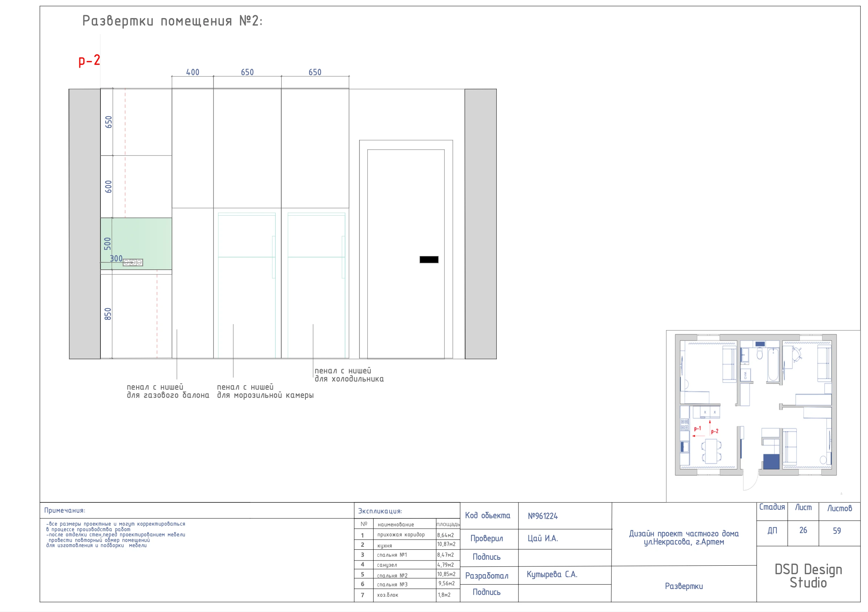Click the 'Развертки помещения №2' title
The image size is (868, 612).
(172, 21)
